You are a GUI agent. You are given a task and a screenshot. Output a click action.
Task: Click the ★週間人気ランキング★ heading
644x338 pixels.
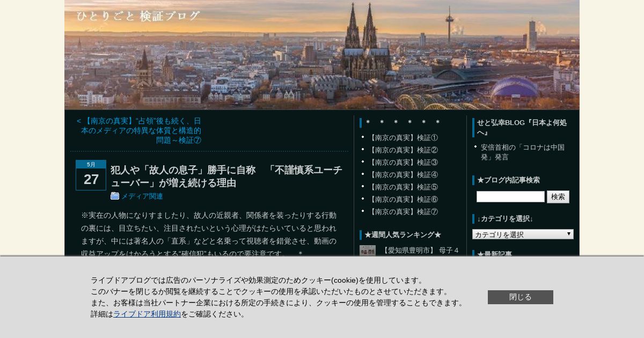coord(402,234)
